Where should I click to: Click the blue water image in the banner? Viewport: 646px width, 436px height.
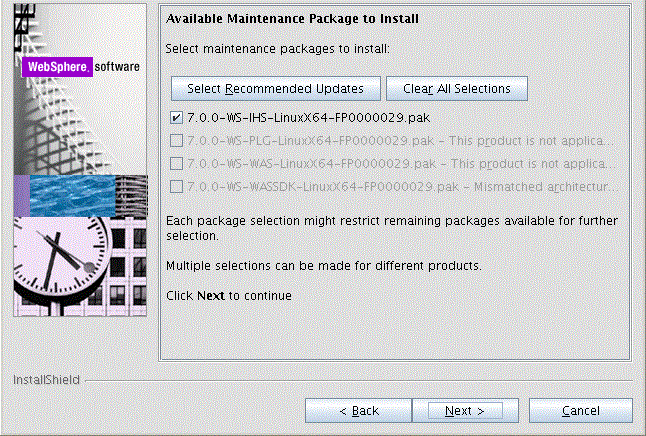[x=72, y=194]
